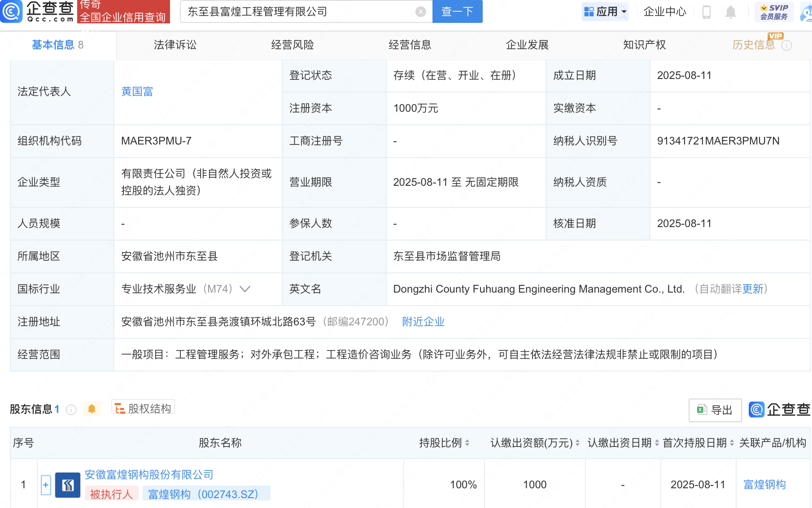Select registered capital 1000万元
The width and height of the screenshot is (812, 508).
click(415, 108)
